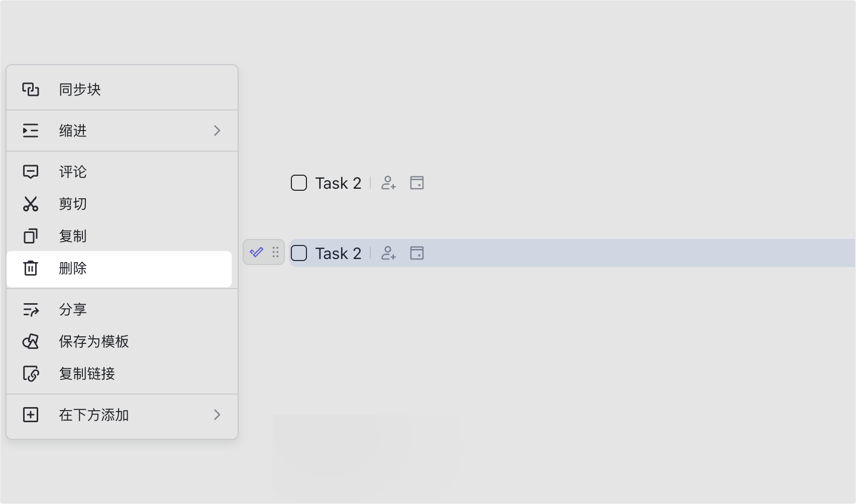Click the comment bubble icon
Image resolution: width=856 pixels, height=504 pixels.
click(x=31, y=172)
